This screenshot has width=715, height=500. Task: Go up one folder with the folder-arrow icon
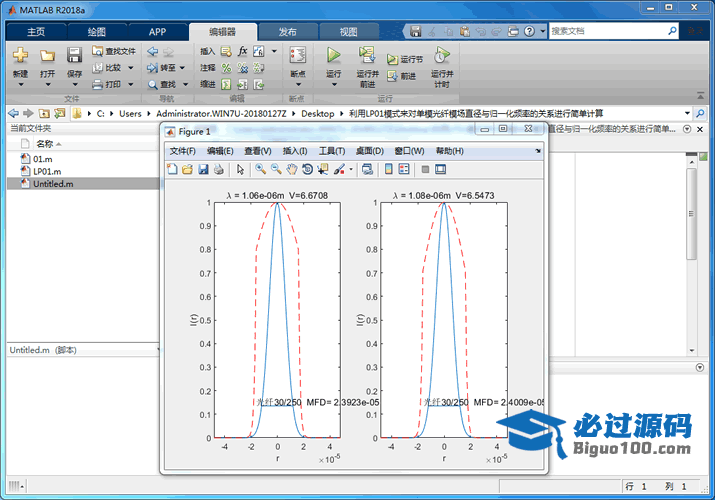point(44,113)
